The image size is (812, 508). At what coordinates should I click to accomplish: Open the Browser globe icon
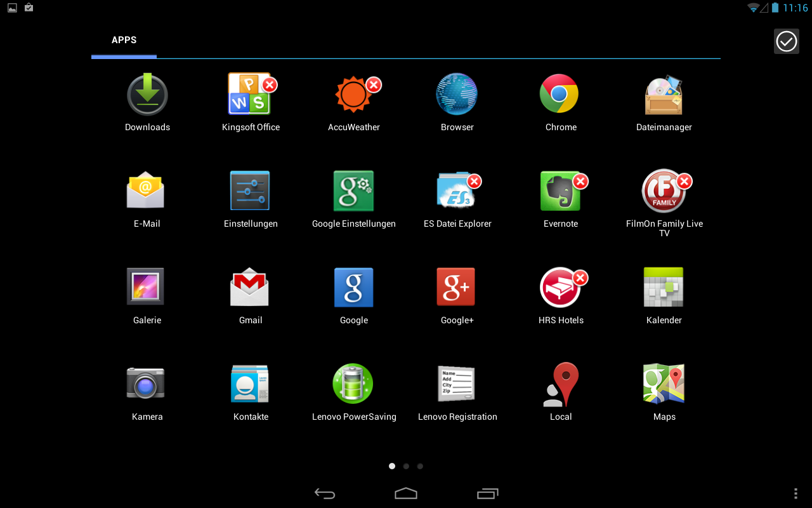(x=457, y=94)
